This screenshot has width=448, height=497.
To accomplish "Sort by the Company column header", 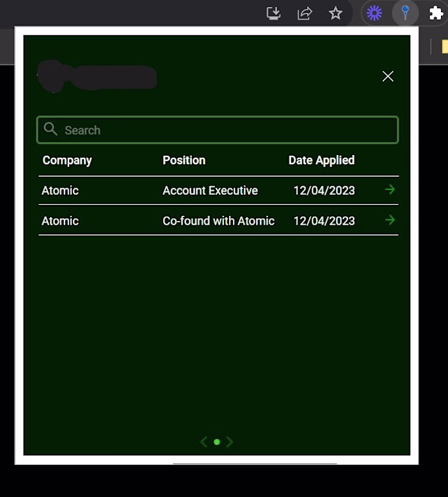I will 67,160.
